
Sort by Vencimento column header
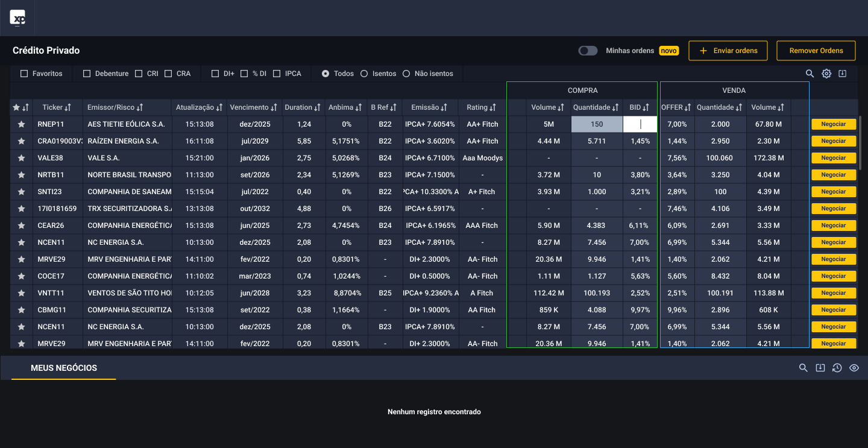(x=253, y=107)
